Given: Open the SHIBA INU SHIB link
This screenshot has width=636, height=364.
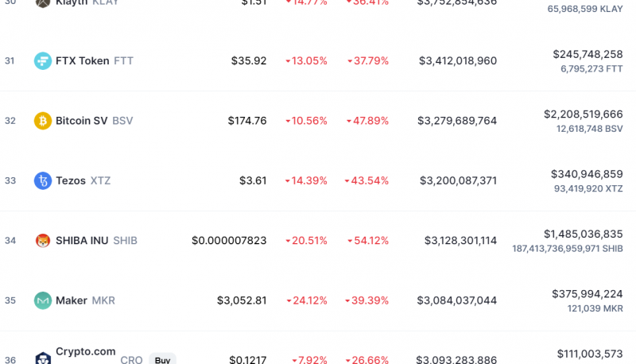Looking at the screenshot, I should (96, 241).
